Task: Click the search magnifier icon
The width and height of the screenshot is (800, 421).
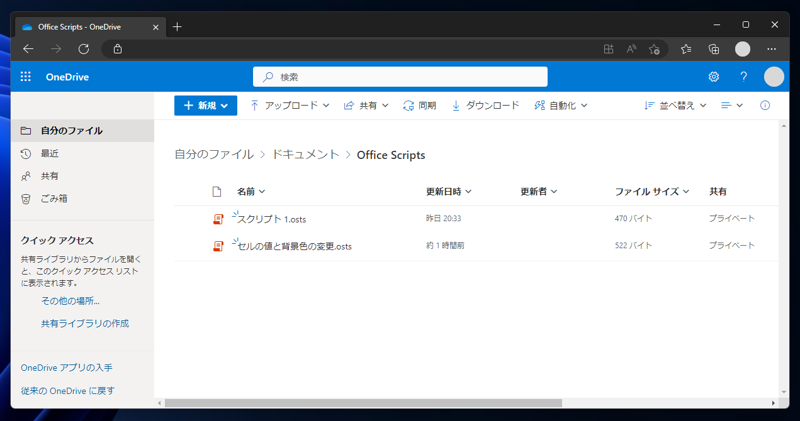Action: (x=268, y=77)
